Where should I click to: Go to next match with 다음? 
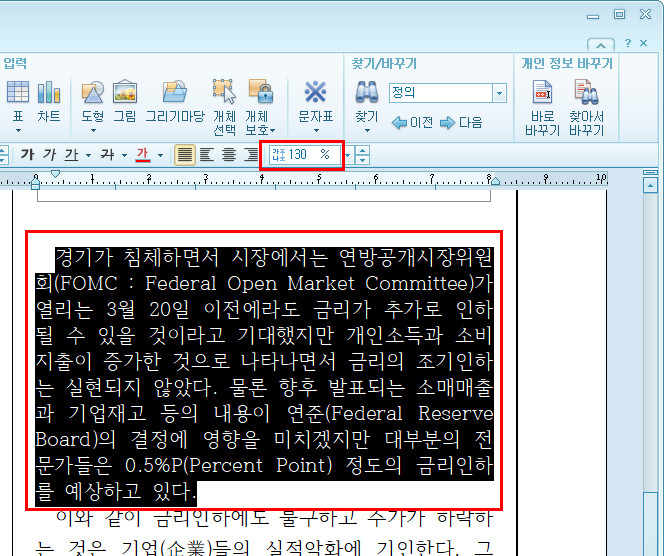click(x=461, y=123)
